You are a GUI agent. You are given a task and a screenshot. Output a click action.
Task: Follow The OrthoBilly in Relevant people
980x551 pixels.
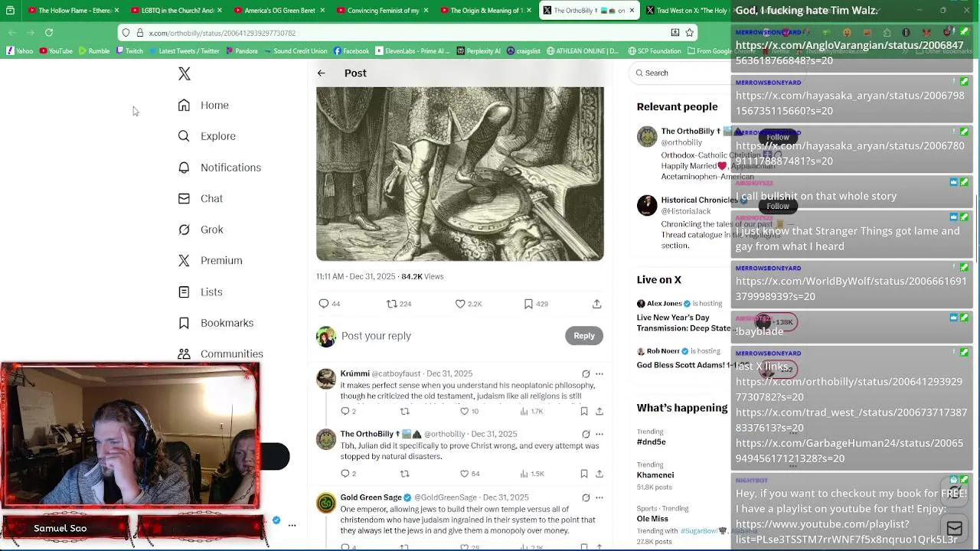(778, 137)
